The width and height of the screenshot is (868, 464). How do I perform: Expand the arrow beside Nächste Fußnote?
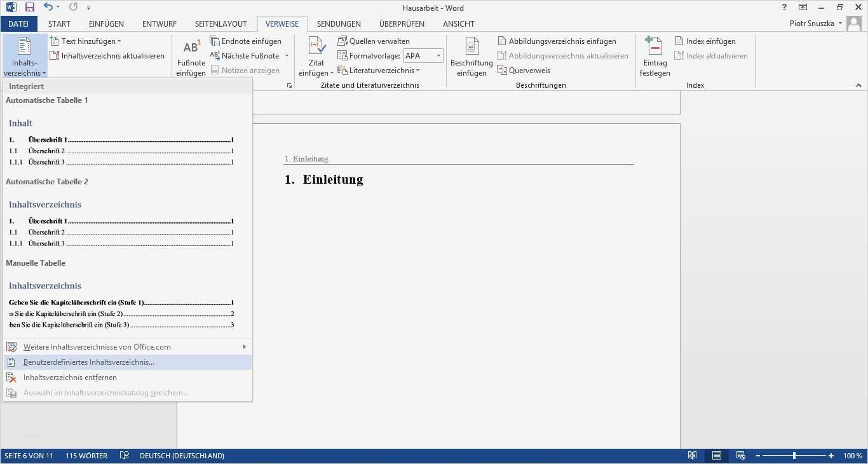[287, 56]
